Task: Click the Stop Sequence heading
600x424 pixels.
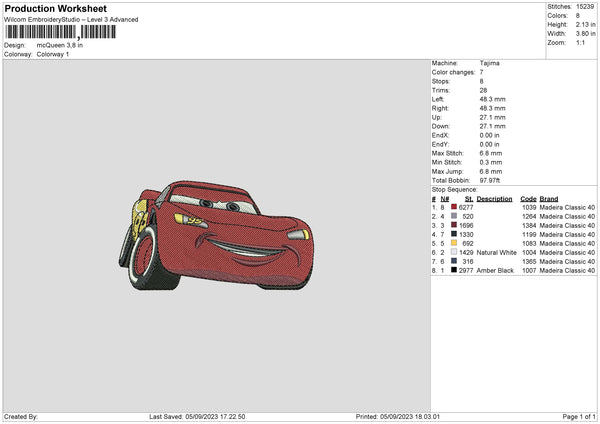Action: tap(454, 188)
